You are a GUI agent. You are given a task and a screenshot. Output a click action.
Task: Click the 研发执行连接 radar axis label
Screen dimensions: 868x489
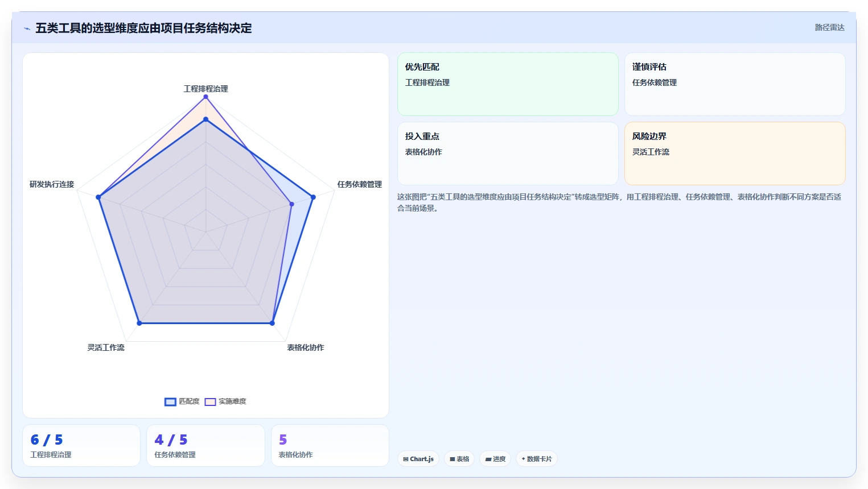(52, 184)
